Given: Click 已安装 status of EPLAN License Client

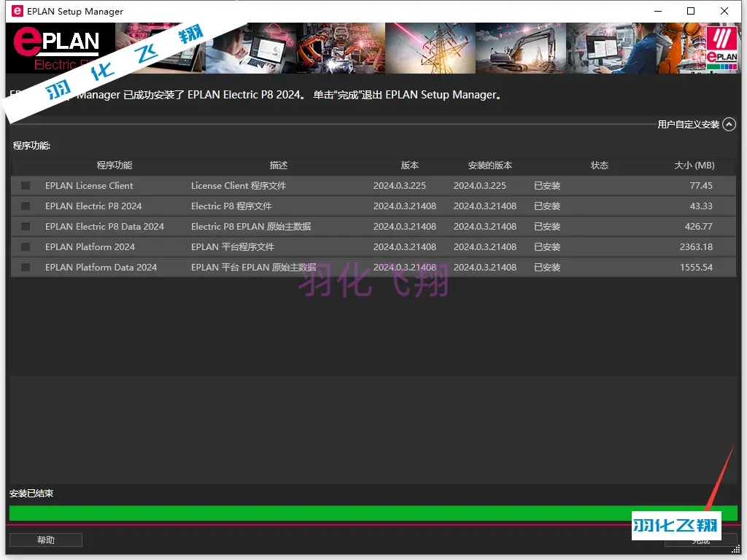Looking at the screenshot, I should tap(547, 186).
